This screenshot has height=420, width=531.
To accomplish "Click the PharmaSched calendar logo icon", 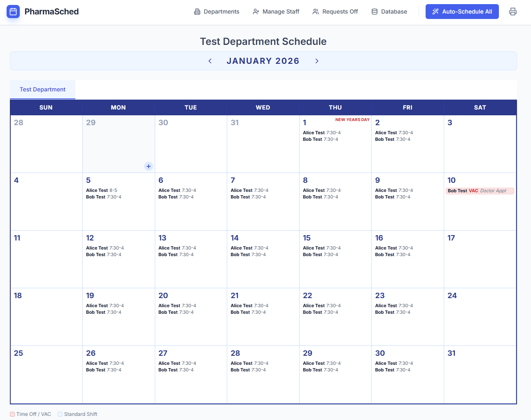I will (13, 12).
